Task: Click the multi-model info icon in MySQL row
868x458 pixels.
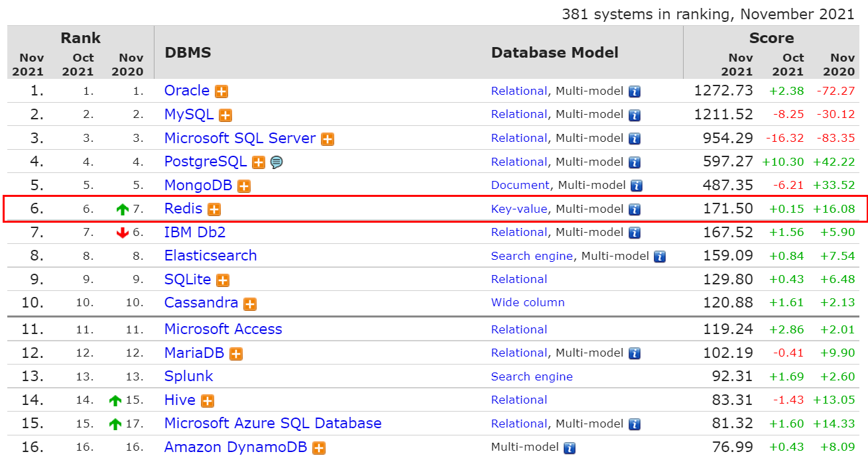Action: [x=635, y=115]
